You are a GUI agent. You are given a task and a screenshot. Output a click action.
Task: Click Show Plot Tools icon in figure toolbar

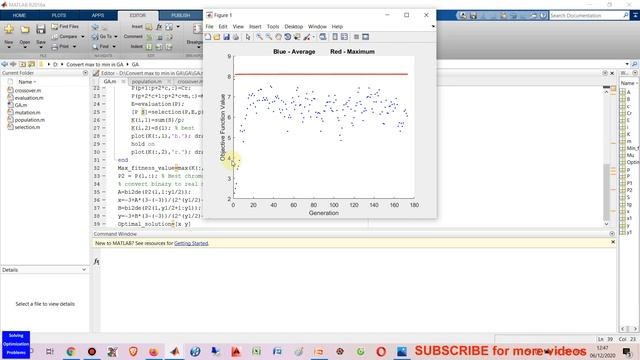point(366,37)
